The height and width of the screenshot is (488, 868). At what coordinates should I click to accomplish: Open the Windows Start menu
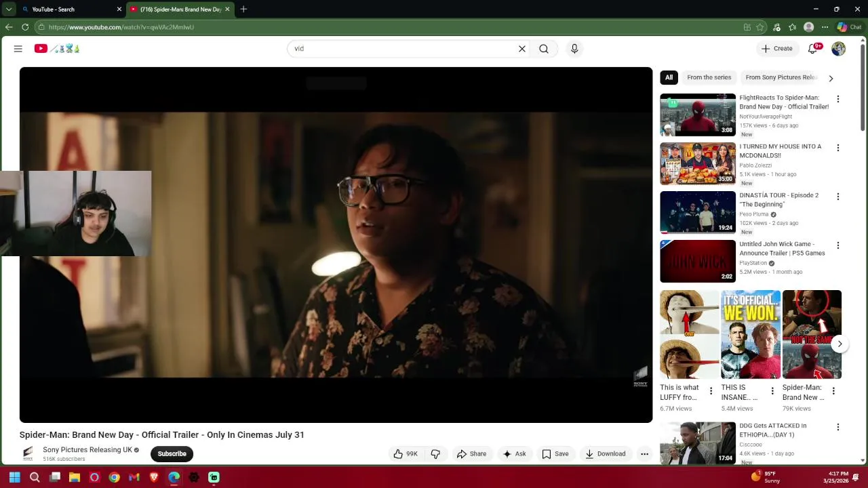[14, 477]
